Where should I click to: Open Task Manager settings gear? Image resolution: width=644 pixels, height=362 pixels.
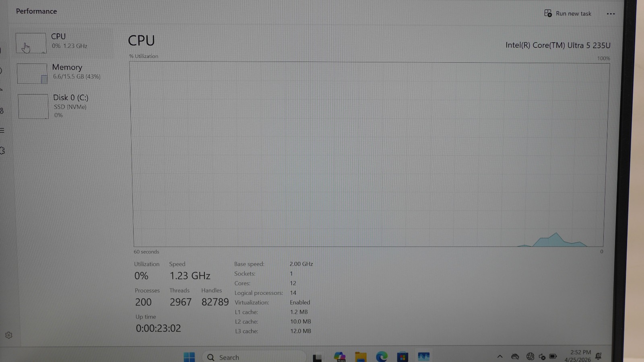point(8,335)
